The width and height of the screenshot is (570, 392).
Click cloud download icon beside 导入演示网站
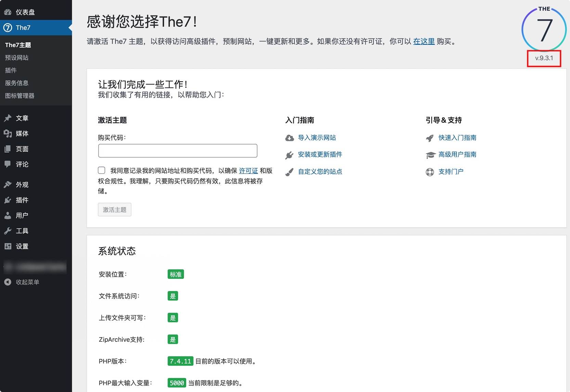pyautogui.click(x=289, y=138)
